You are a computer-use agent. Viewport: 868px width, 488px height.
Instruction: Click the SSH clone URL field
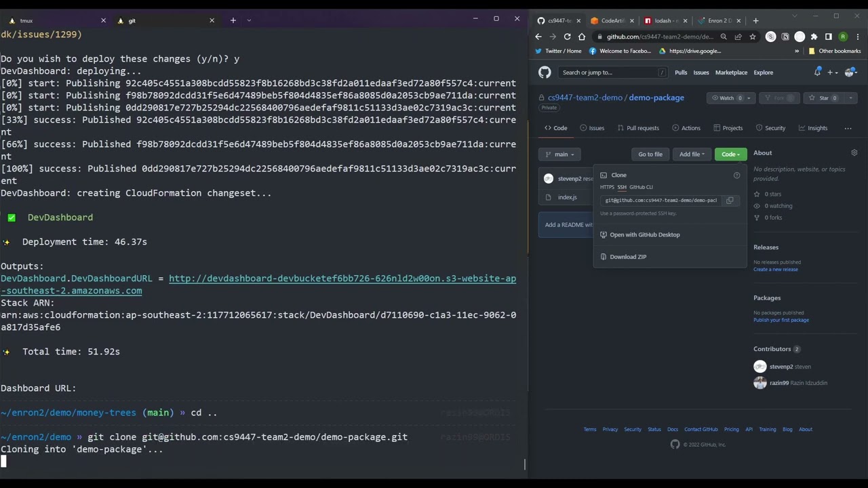pyautogui.click(x=661, y=200)
